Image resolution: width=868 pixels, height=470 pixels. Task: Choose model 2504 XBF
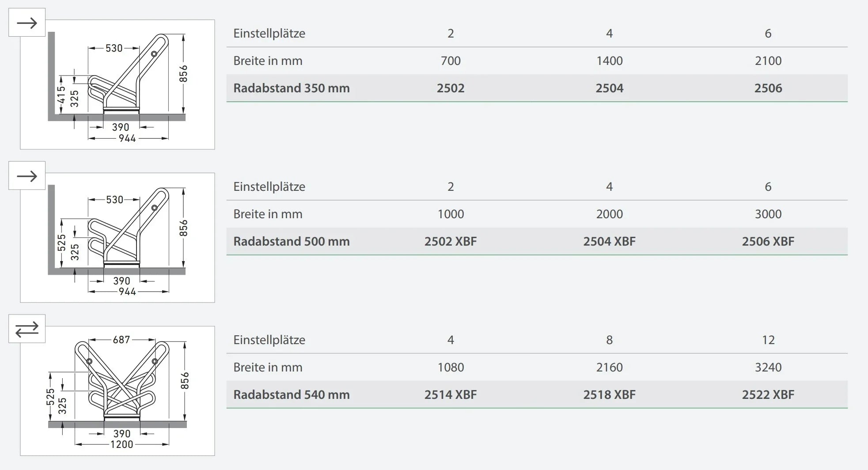pos(609,241)
